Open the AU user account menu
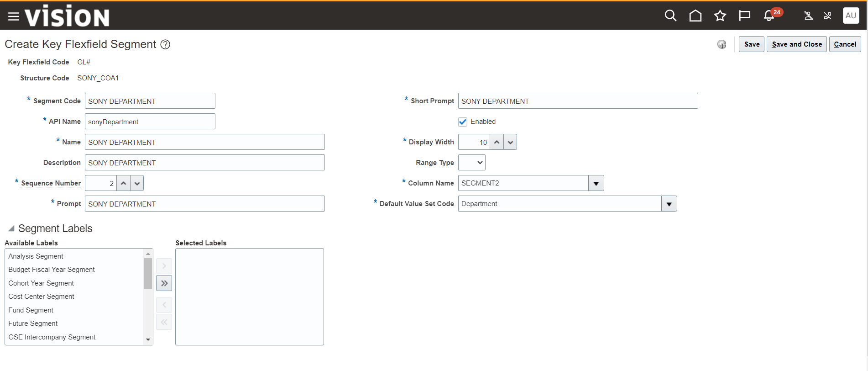Image resolution: width=868 pixels, height=371 pixels. 851,16
